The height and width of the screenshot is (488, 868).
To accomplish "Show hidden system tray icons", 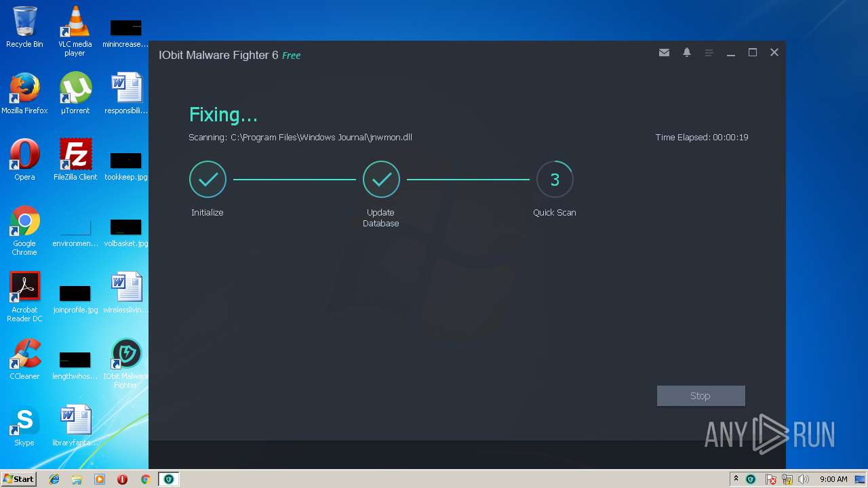I will coord(736,479).
